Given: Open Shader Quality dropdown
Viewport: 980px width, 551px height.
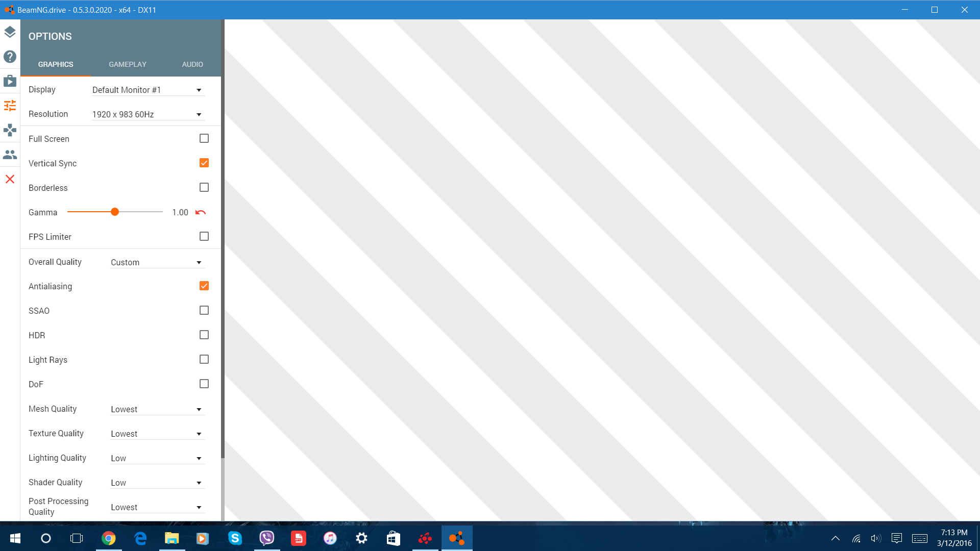Looking at the screenshot, I should (x=157, y=483).
